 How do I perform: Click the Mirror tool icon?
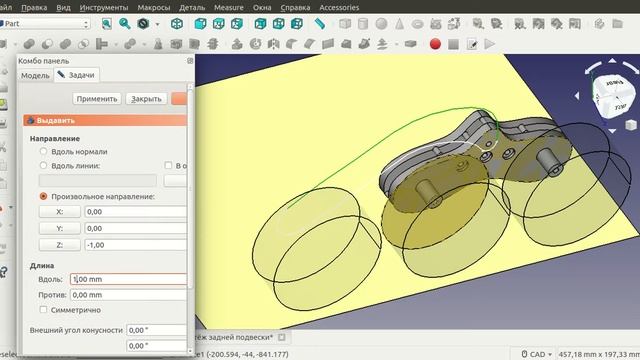pos(273,44)
